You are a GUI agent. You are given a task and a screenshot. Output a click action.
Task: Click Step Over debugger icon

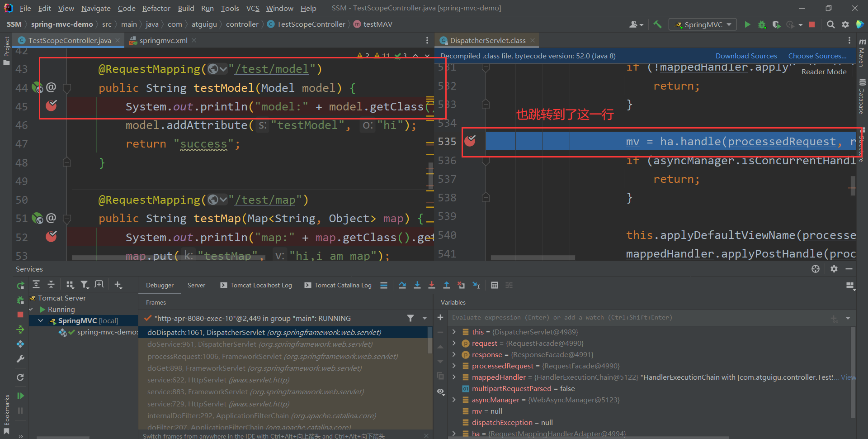coord(402,285)
